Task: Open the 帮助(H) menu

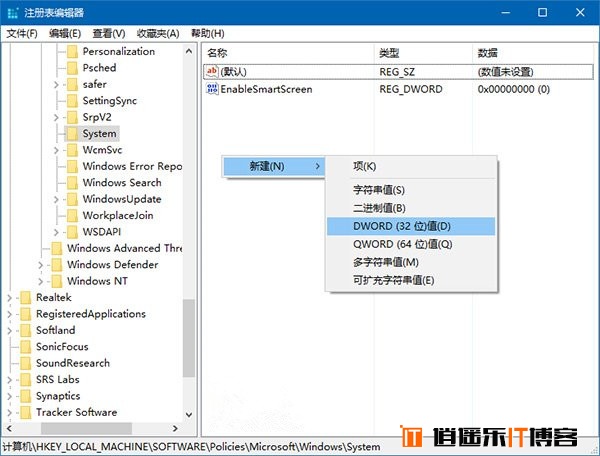Action: coord(208,34)
